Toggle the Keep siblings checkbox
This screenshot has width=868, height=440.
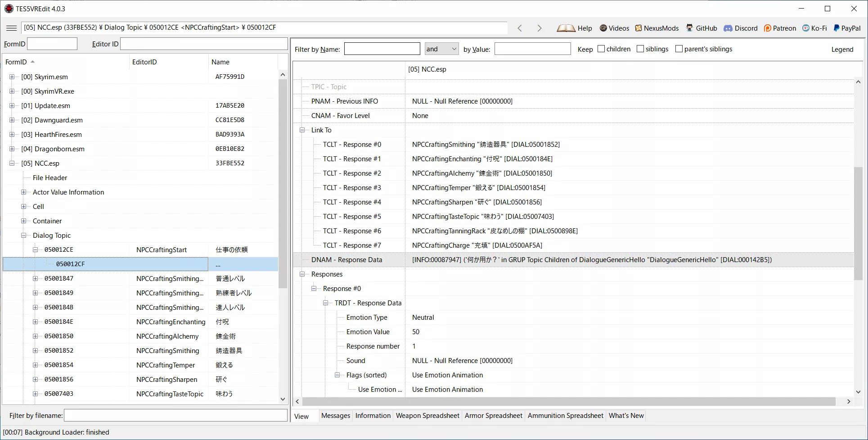pyautogui.click(x=640, y=49)
